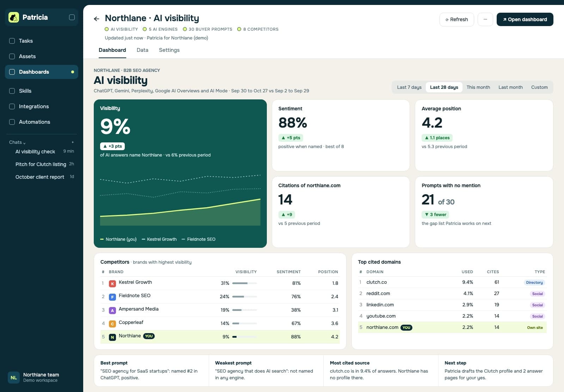Click the Skills sidebar icon
564x392 pixels.
tap(12, 91)
